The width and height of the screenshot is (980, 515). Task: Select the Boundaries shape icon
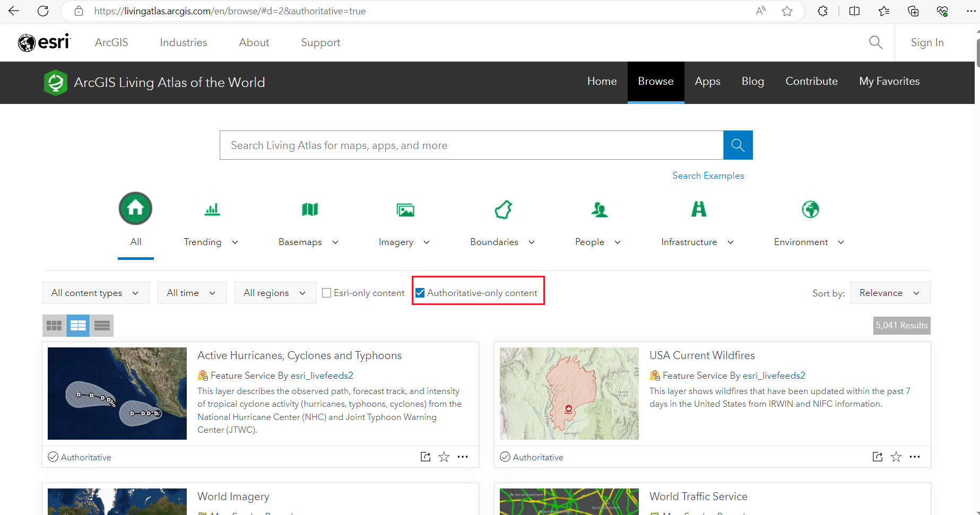coord(504,210)
